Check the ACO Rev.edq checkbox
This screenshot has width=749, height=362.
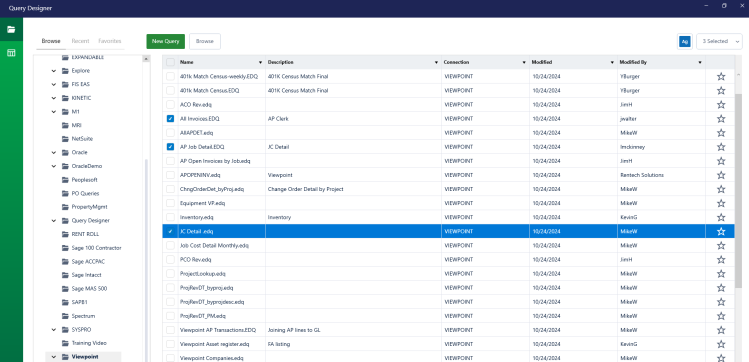coord(170,105)
